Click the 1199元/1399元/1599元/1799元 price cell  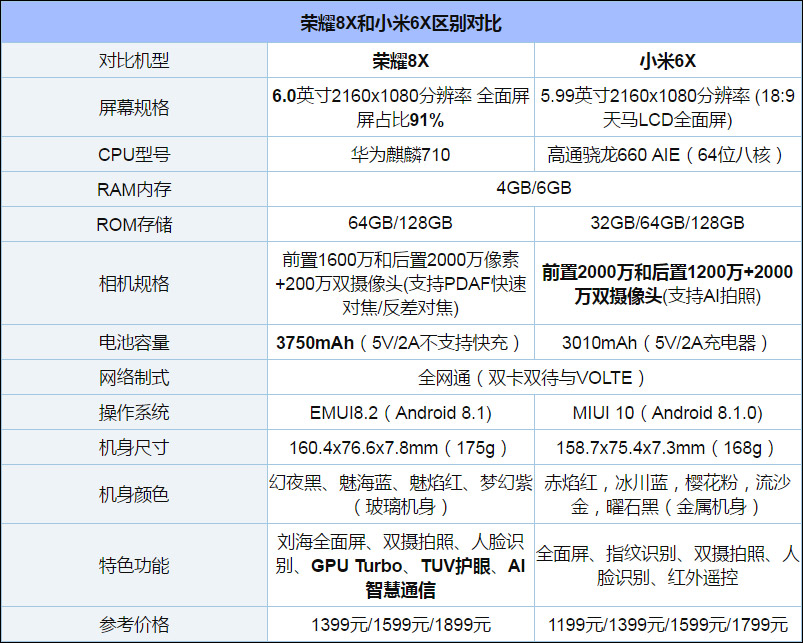coord(667,624)
